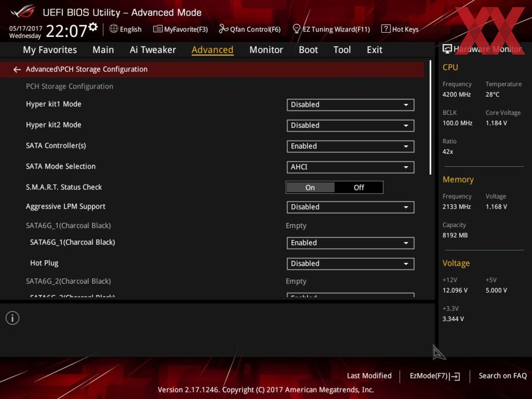This screenshot has height=399, width=532.
Task: Switch to Monitor tab
Action: 266,50
